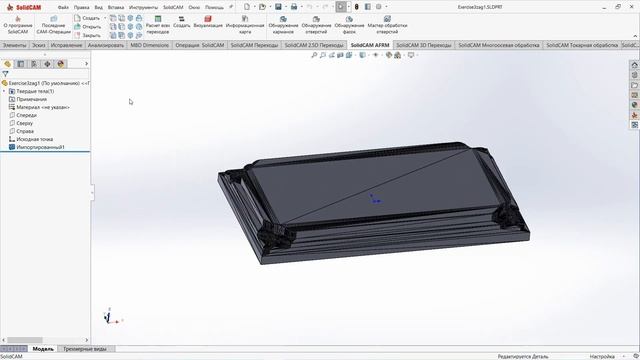Open Информационная карта
This screenshot has height=360, width=640.
[245, 25]
